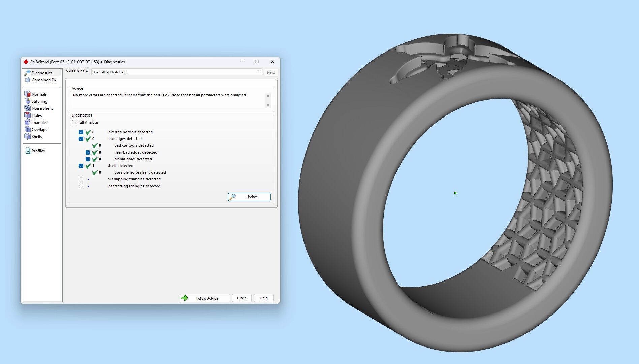Viewport: 639px width, 364px height.
Task: Select the Overlaps page
Action: (39, 130)
